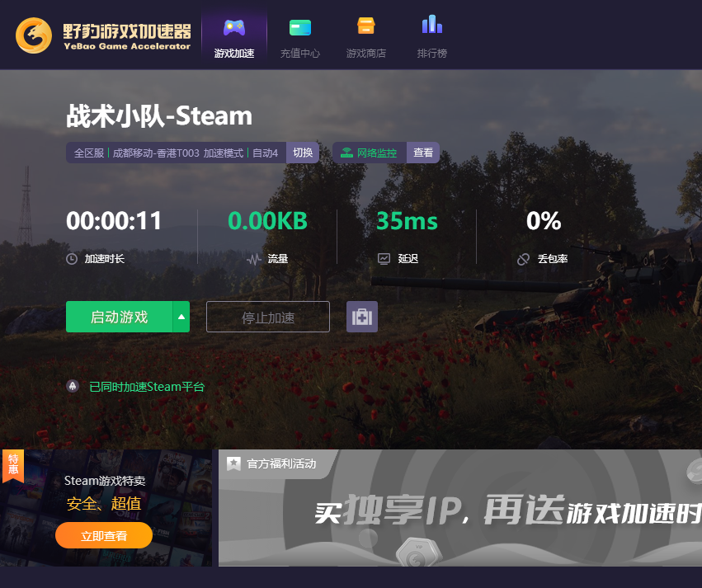
Task: Click the 0% packet loss value
Action: point(544,221)
